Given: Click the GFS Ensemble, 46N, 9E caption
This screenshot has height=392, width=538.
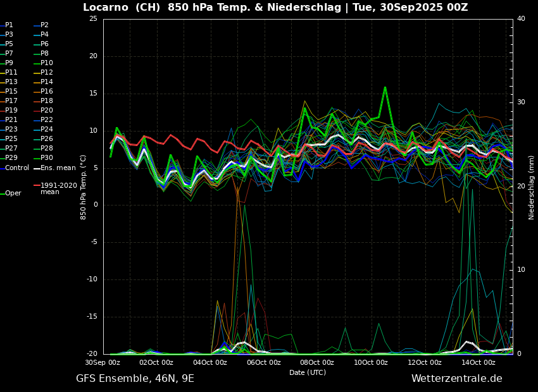Looking at the screenshot, I should [x=135, y=379].
